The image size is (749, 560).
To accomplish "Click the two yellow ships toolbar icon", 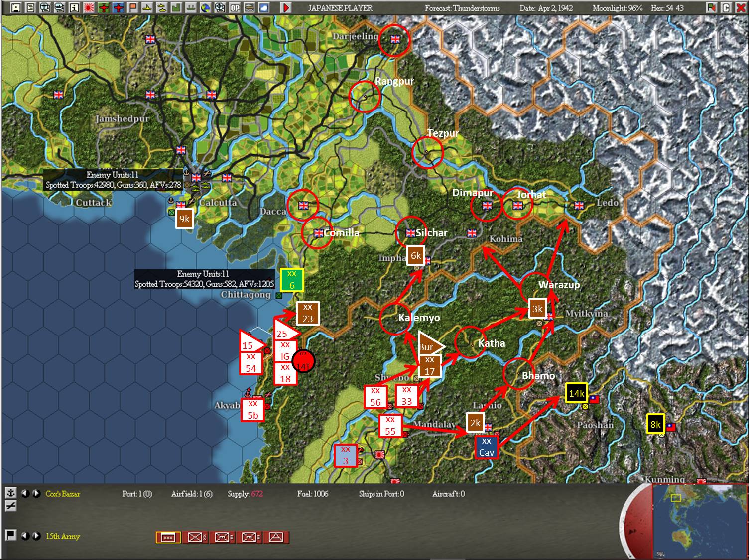I will coord(162,8).
